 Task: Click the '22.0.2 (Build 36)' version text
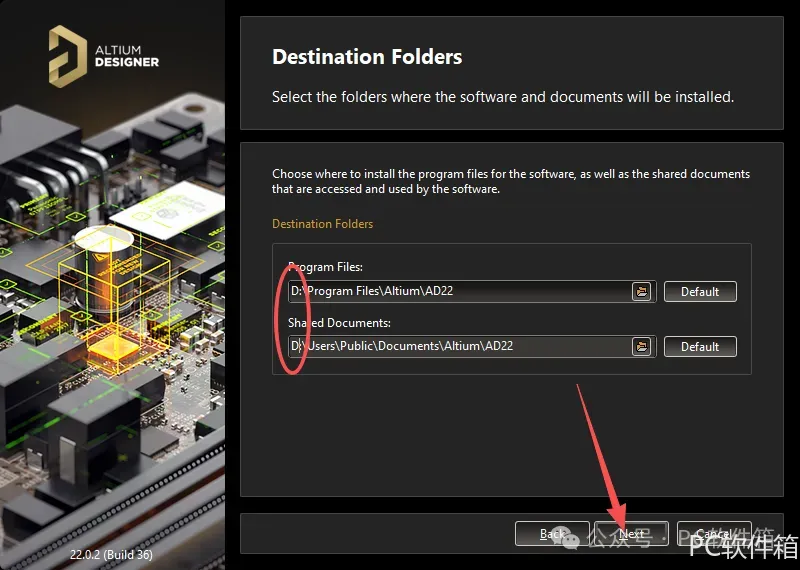(x=111, y=554)
